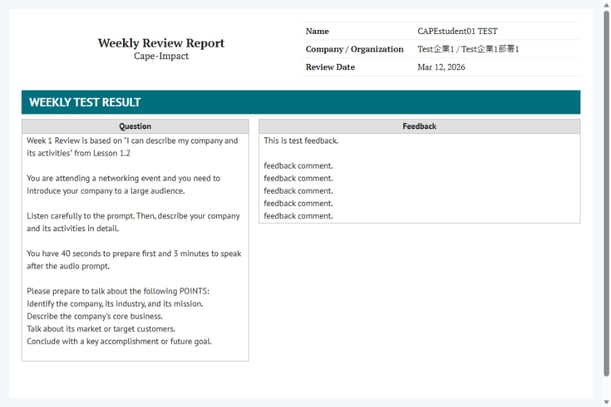Click the Name field label
The image size is (611, 407).
coord(317,32)
